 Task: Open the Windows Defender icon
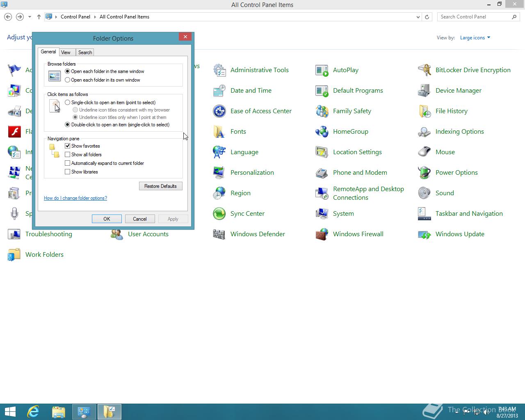pos(219,234)
